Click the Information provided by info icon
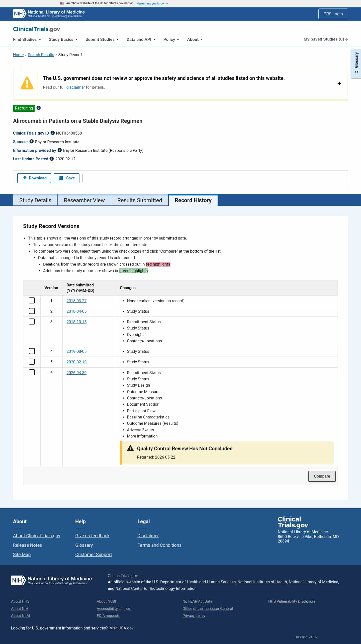 [x=60, y=150]
